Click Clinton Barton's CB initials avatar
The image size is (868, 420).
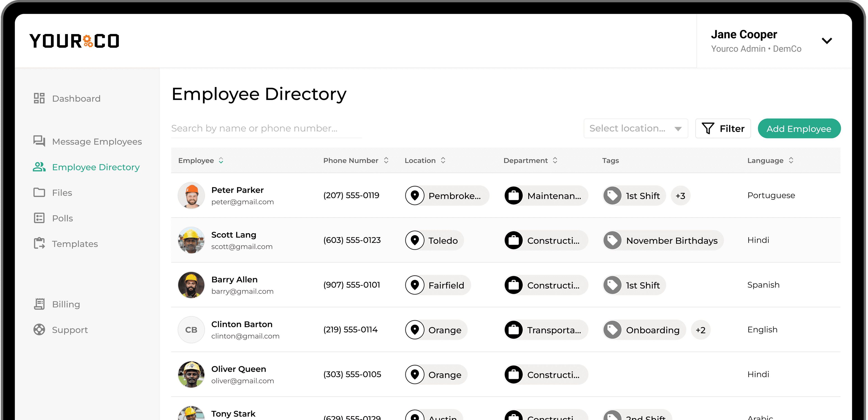click(191, 330)
